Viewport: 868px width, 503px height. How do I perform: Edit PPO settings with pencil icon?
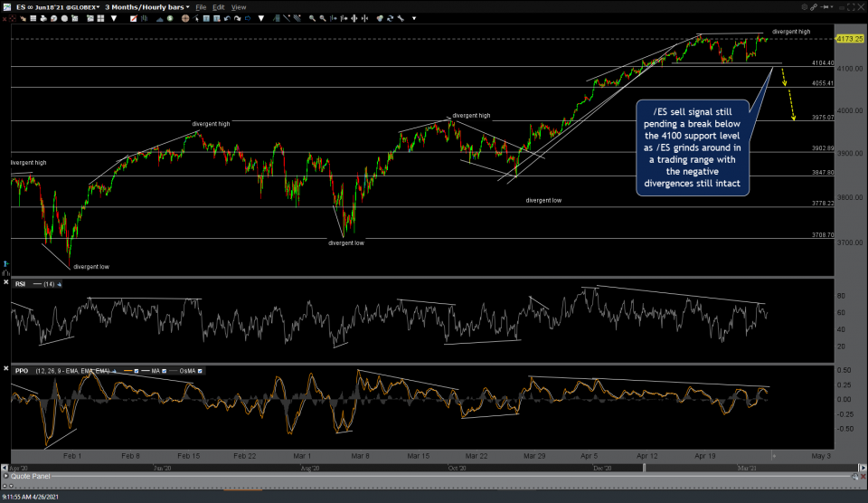(114, 371)
